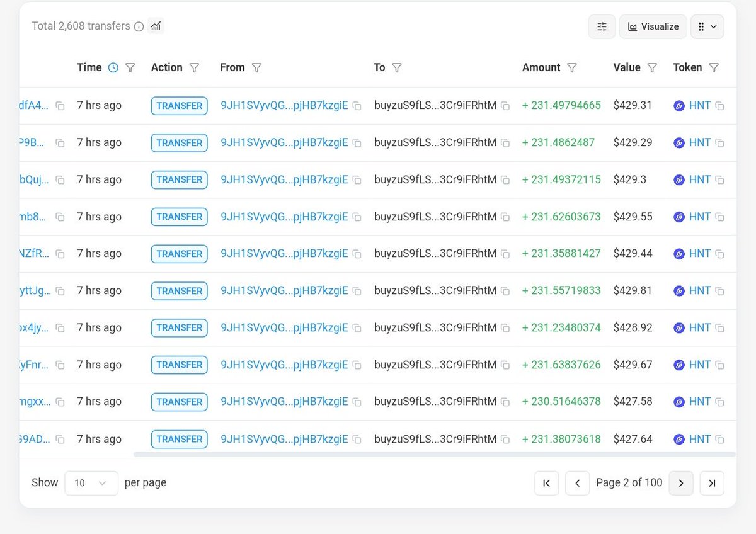Screen dimensions: 756x534
Task: Open From address link in the $427.64 row
Action: coord(284,439)
